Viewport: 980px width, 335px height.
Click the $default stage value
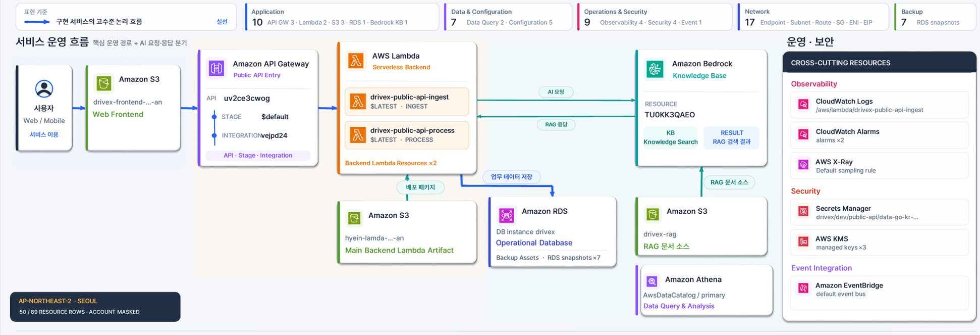[275, 117]
